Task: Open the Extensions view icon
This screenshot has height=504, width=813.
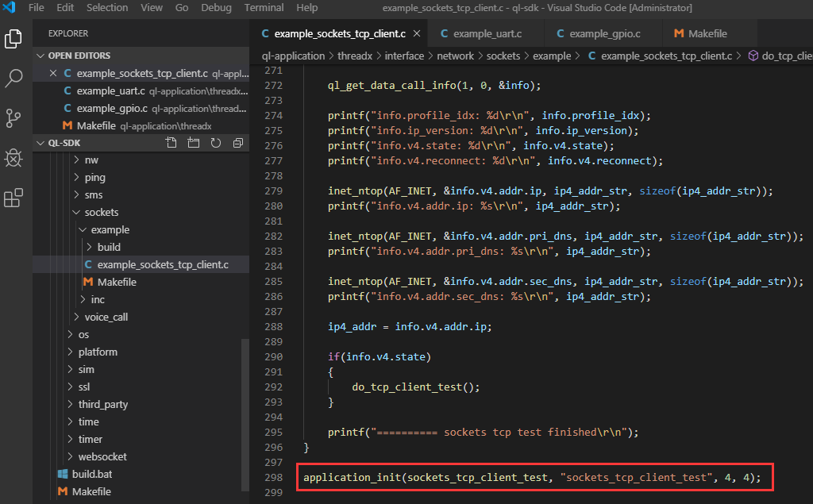Action: tap(13, 198)
